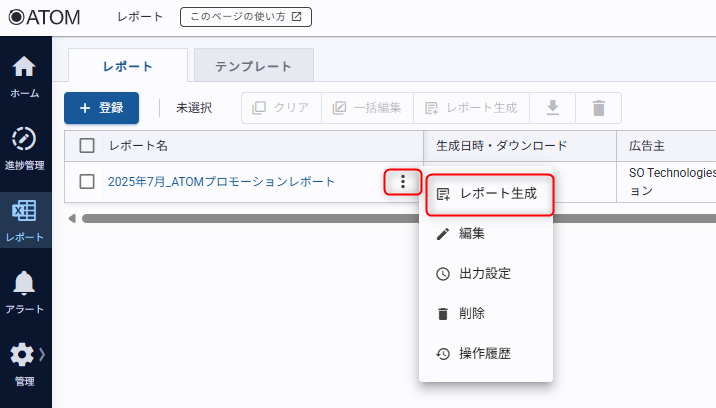The height and width of the screenshot is (408, 716).
Task: Toggle the select-all checkbox in table header
Action: [x=87, y=146]
